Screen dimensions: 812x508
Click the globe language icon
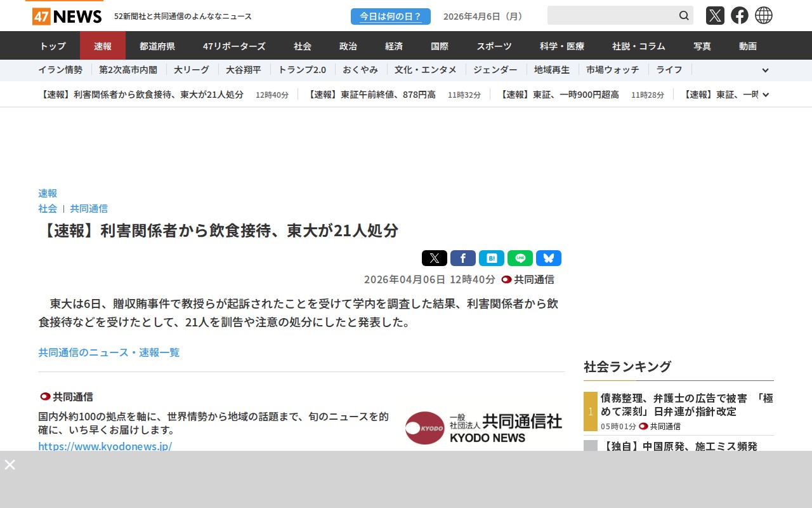pos(764,15)
